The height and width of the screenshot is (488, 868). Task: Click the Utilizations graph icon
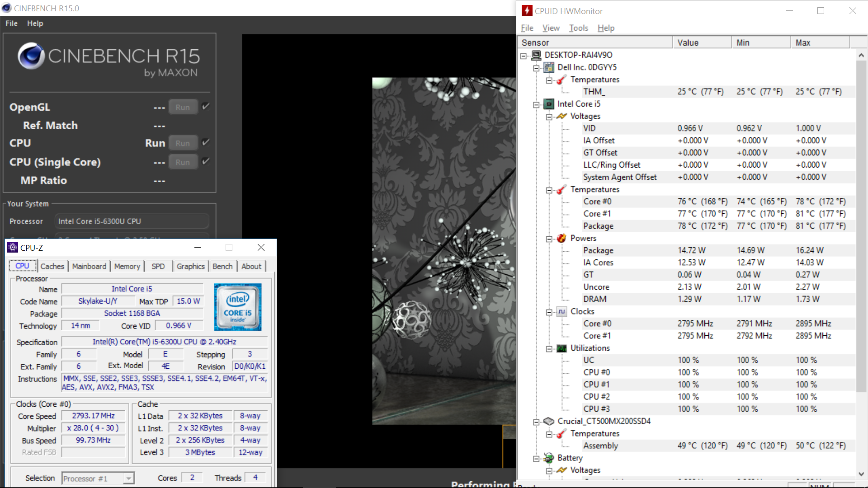point(561,348)
